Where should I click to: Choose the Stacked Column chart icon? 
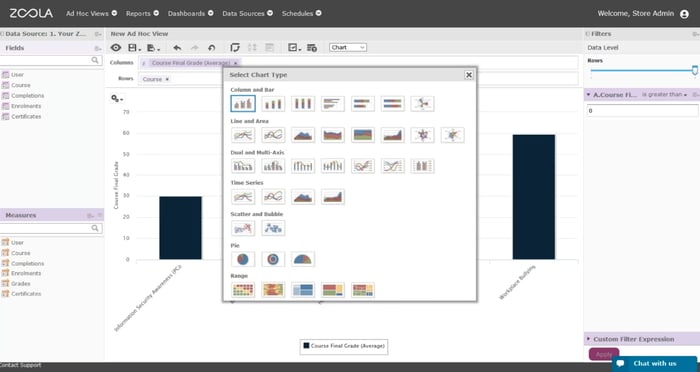tap(273, 104)
